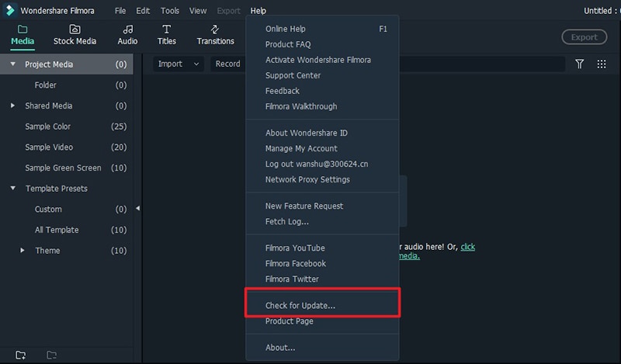The height and width of the screenshot is (364, 621).
Task: Open the Media tab
Action: (x=23, y=35)
